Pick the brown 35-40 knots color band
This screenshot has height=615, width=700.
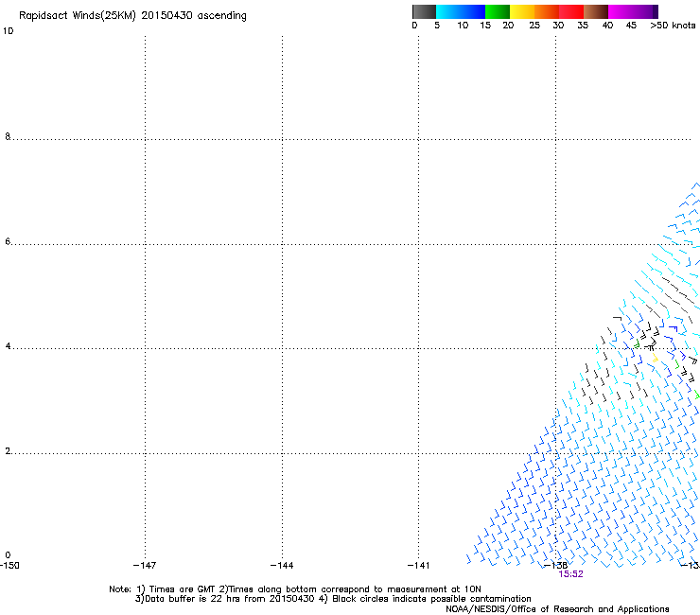tap(596, 11)
